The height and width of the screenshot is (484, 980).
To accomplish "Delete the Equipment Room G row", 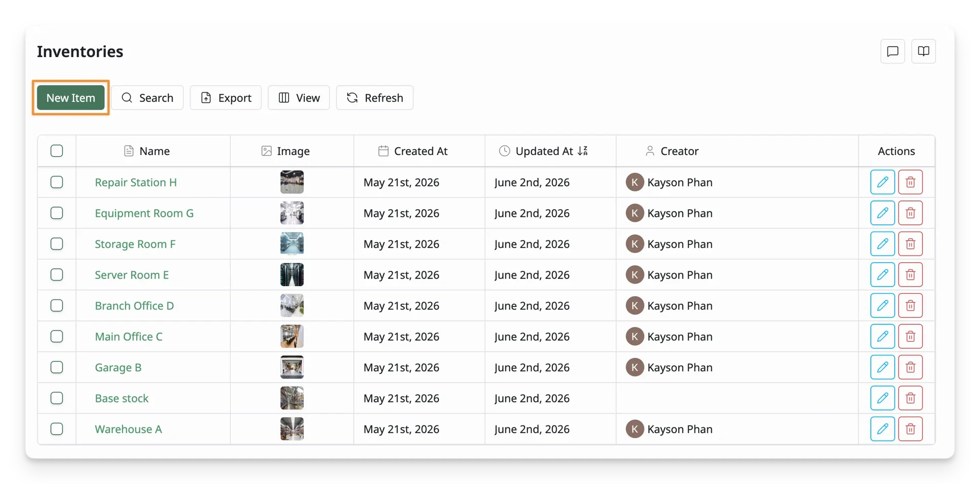I will pyautogui.click(x=910, y=213).
